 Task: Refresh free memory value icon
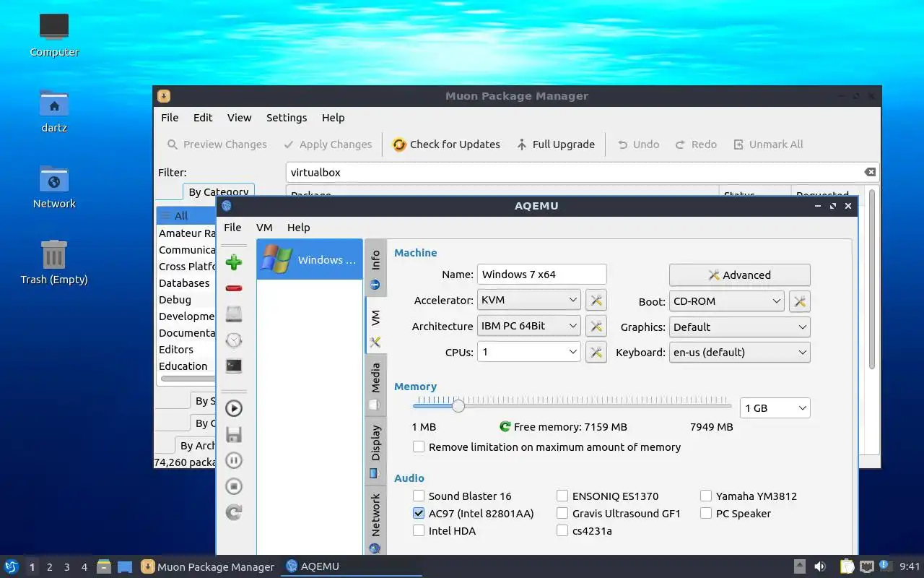[505, 427]
